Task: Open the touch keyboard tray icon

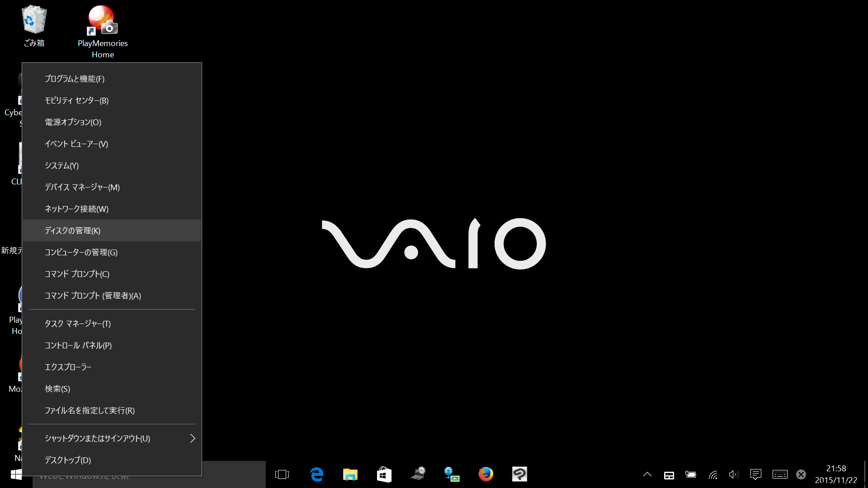Action: [780, 474]
